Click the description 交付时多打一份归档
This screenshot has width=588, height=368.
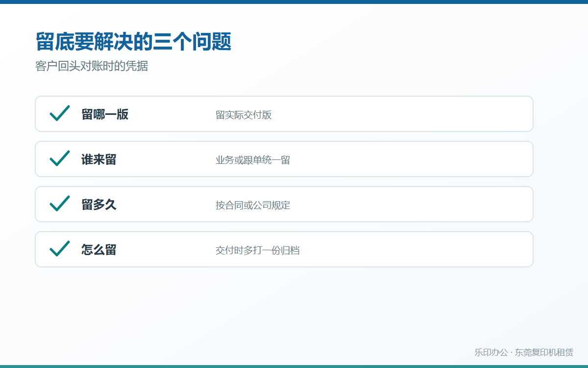(258, 250)
